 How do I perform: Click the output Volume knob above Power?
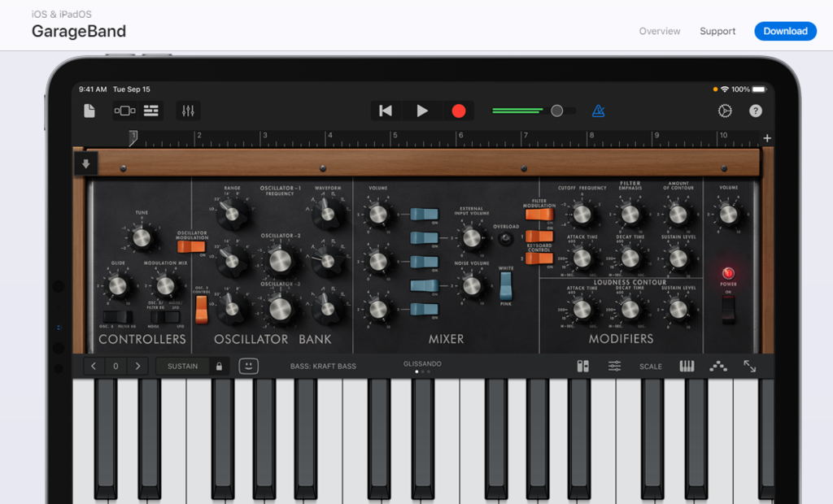click(728, 215)
